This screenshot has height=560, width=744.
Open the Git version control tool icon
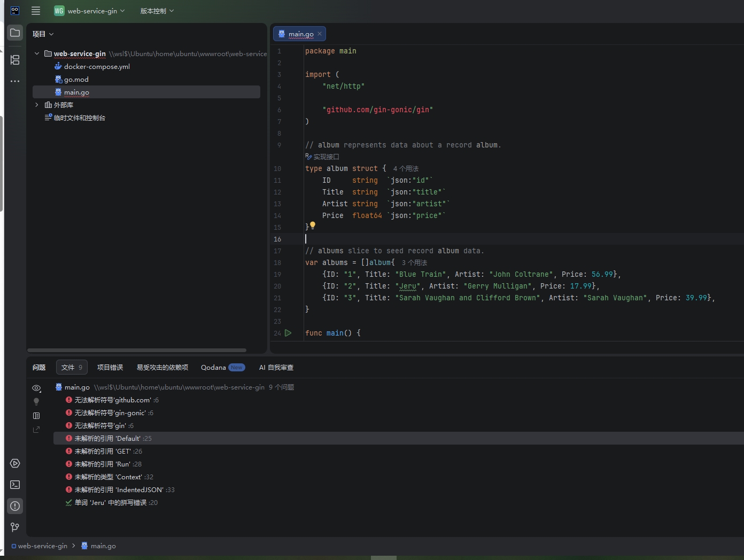click(15, 527)
